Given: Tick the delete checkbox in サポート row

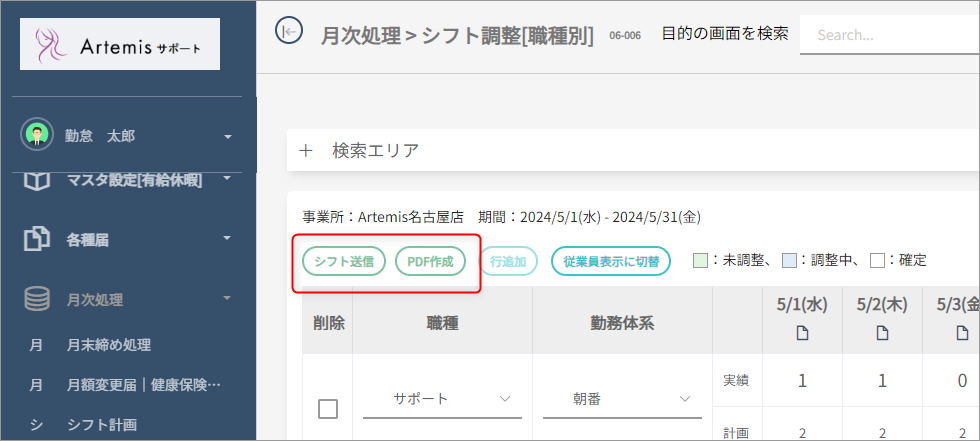Looking at the screenshot, I should coord(328,408).
